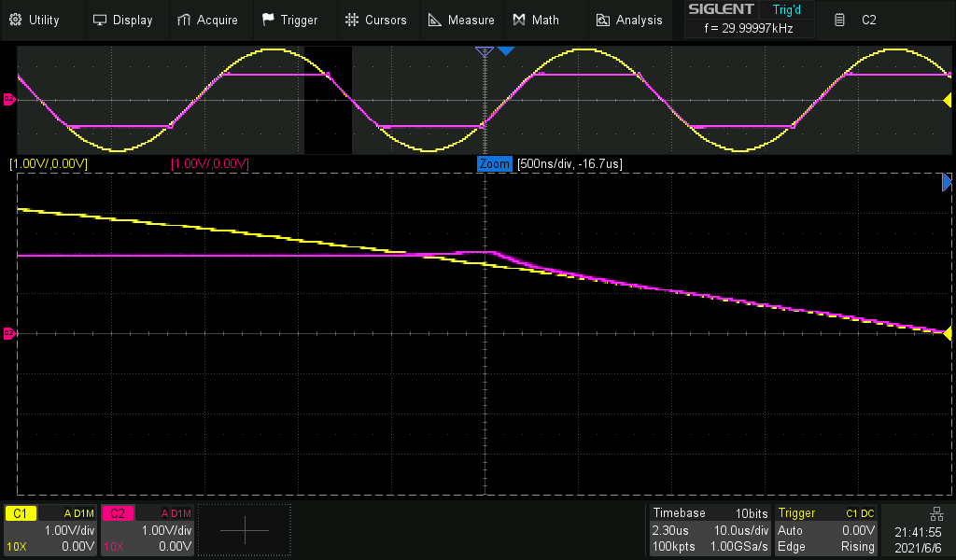
Task: Toggle channel C1 on or off
Action: (19, 512)
